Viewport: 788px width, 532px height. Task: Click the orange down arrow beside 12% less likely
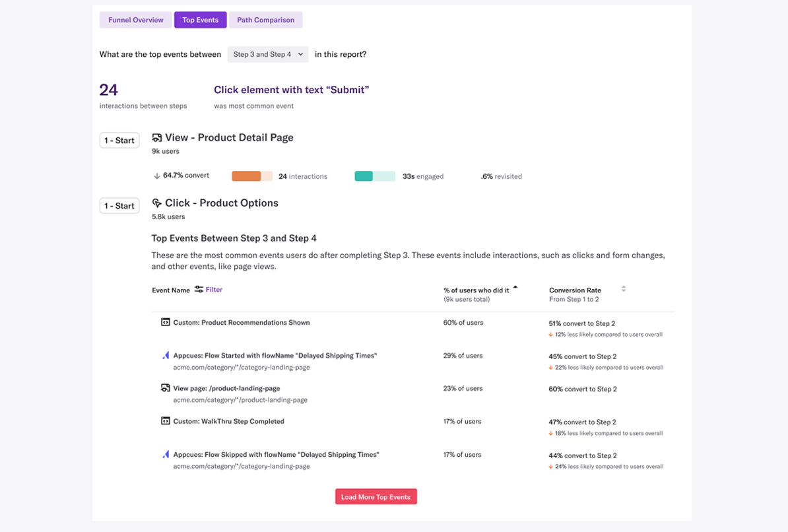click(x=550, y=335)
